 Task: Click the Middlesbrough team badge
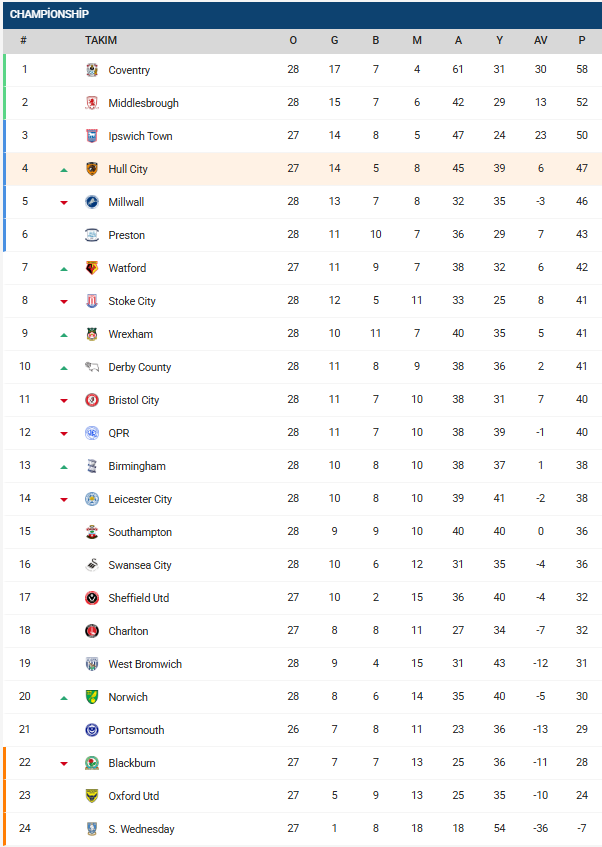coord(92,103)
